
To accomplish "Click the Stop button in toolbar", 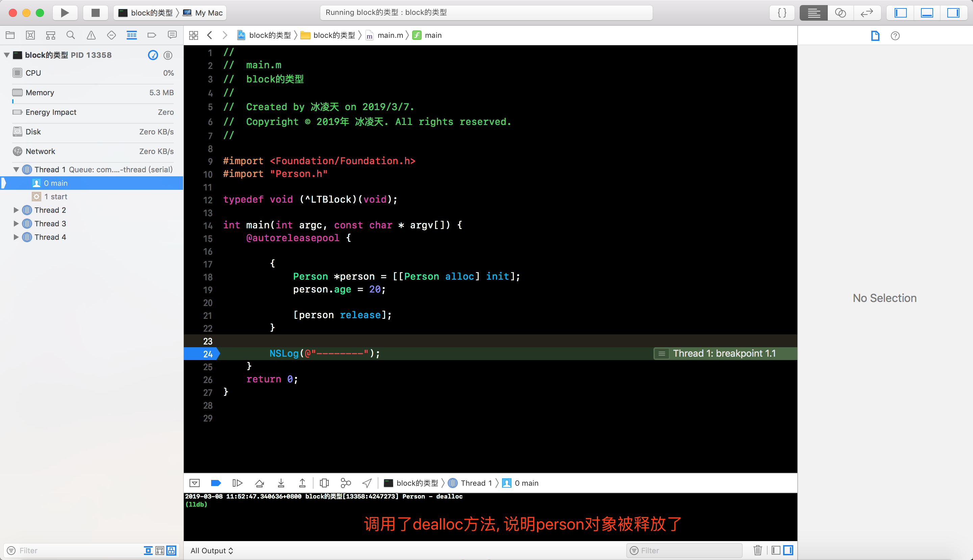I will pos(95,13).
